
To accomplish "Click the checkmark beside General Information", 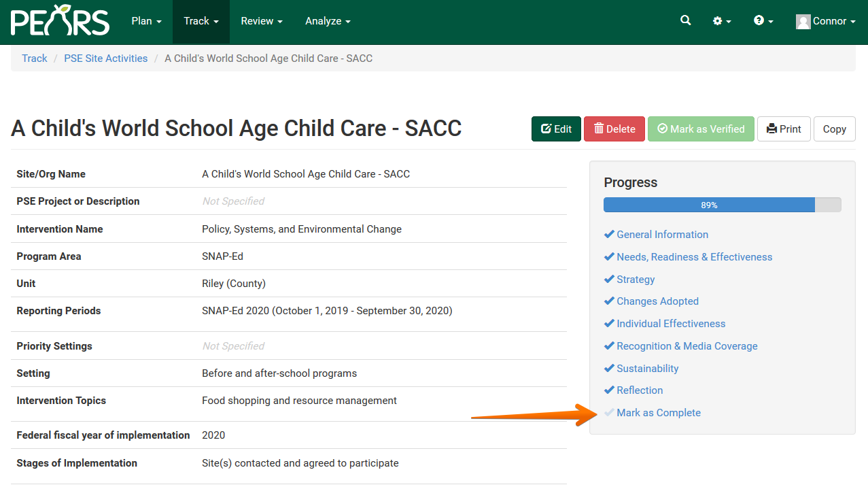I will click(x=609, y=235).
